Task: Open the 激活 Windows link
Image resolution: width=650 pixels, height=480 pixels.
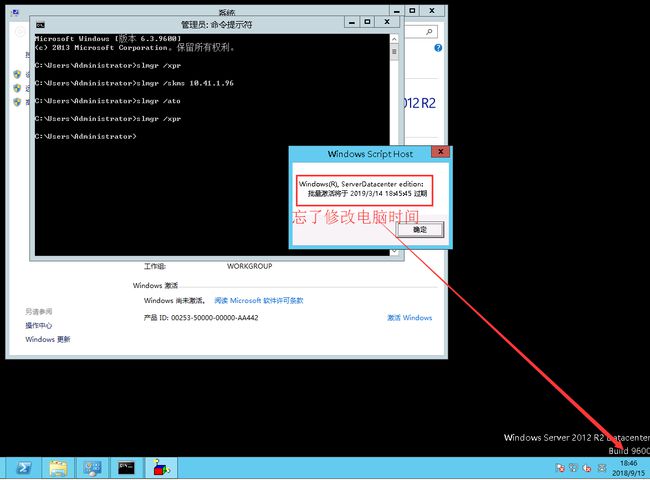Action: [x=409, y=318]
